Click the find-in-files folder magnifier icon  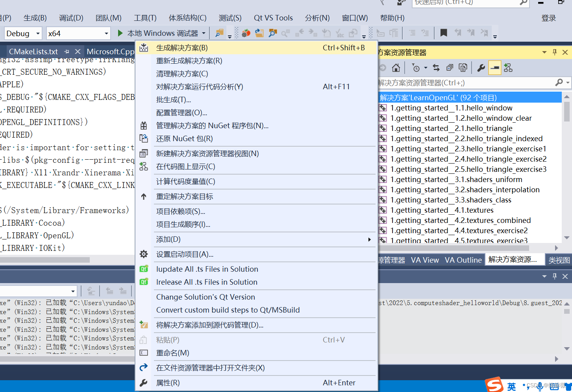[273, 33]
